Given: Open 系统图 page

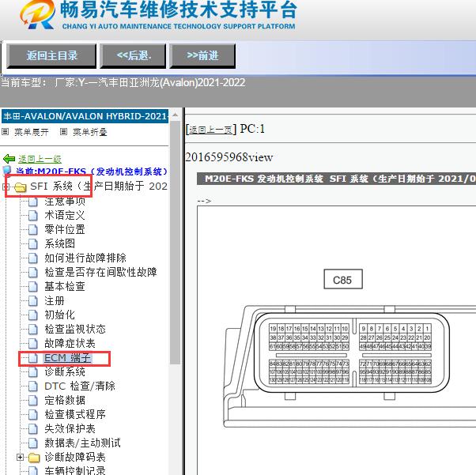Looking at the screenshot, I should click(x=59, y=243).
